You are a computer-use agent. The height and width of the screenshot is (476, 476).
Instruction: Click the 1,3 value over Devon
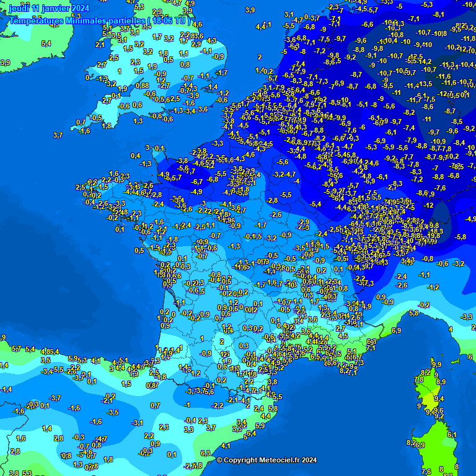(x=138, y=121)
